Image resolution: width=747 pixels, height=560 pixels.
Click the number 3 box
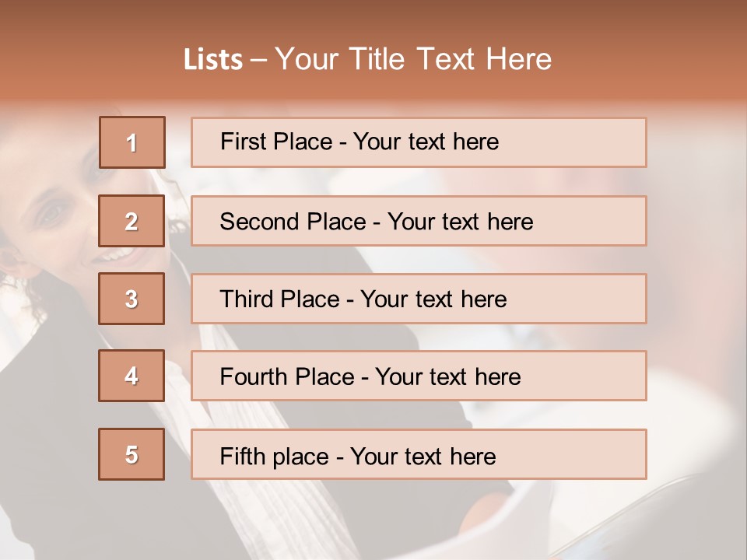132,299
